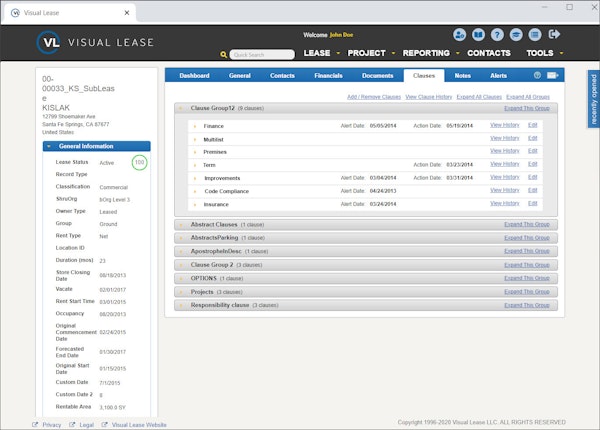The image size is (600, 430).
Task: Expand the AbstractsParking group arrow
Action: tap(181, 238)
